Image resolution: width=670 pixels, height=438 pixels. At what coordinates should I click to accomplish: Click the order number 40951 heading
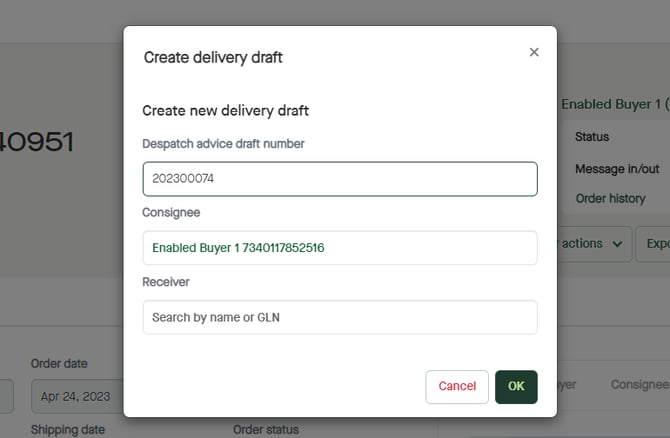pos(37,142)
